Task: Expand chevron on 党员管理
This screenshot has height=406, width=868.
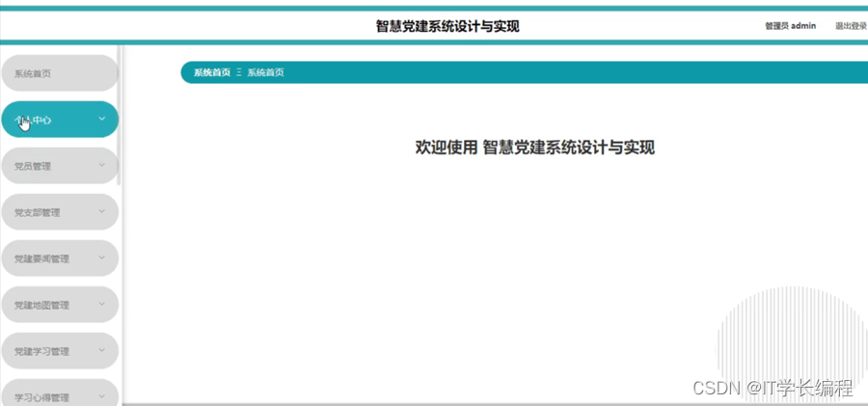Action: 102,165
